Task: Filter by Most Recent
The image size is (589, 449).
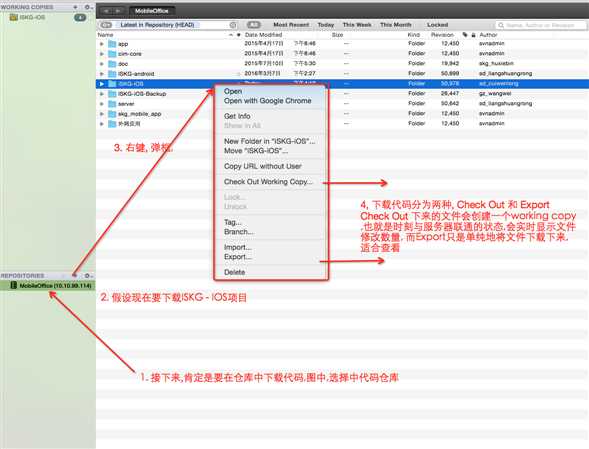Action: pos(291,25)
